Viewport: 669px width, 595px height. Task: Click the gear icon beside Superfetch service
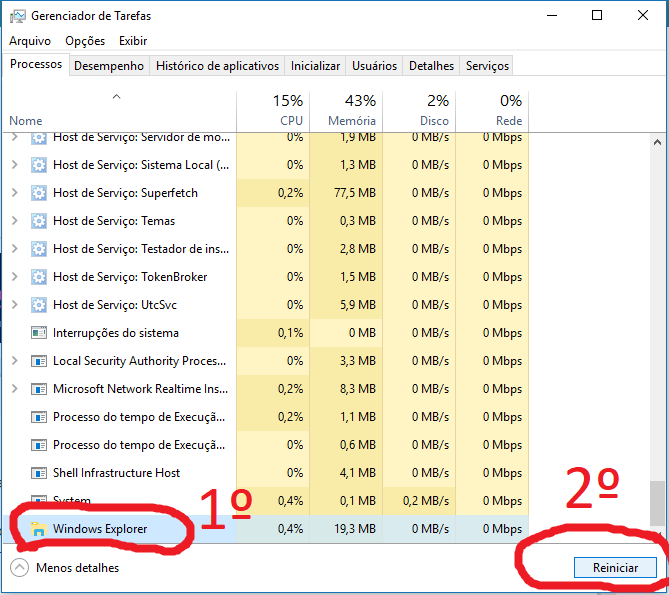pos(39,193)
